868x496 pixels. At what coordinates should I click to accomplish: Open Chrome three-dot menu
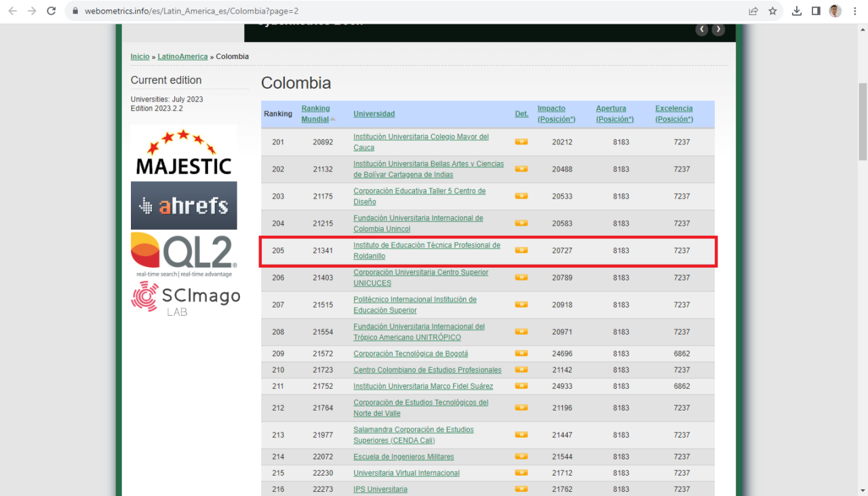point(854,11)
